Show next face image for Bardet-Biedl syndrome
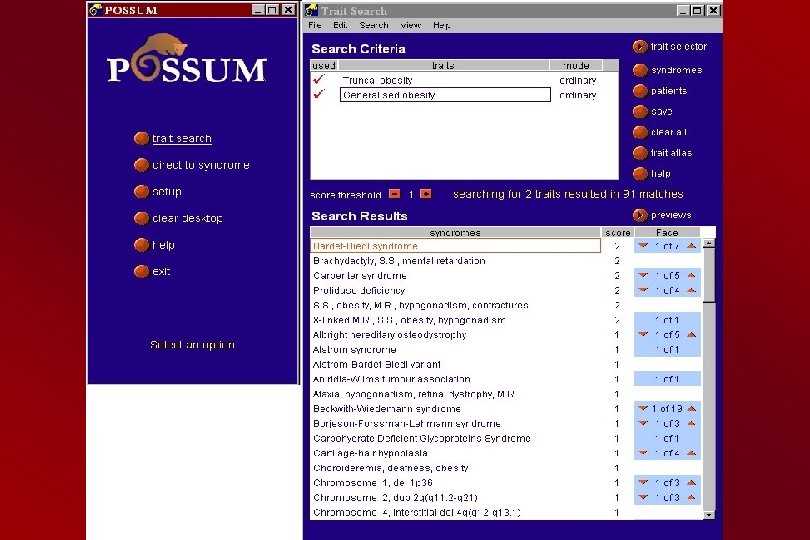 [x=692, y=246]
